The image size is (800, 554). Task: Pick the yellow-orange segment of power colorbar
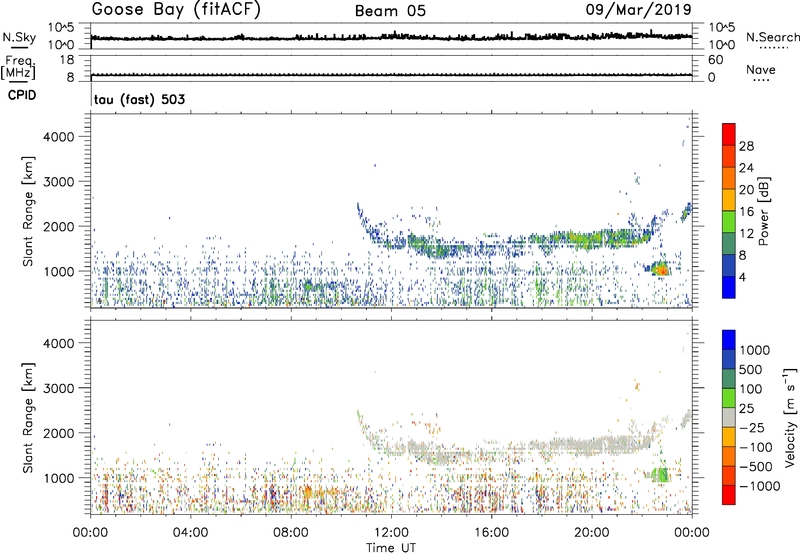click(729, 200)
